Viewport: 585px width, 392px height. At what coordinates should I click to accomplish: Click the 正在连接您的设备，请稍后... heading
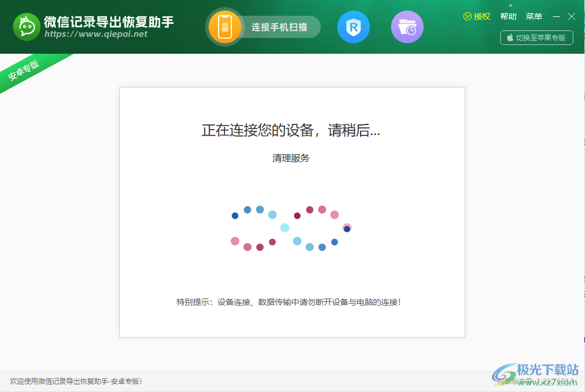tap(290, 130)
